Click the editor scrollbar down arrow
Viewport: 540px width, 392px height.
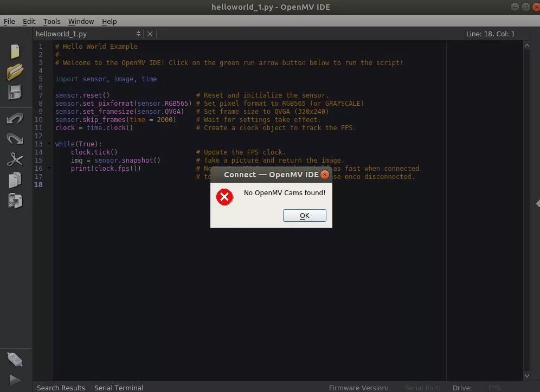(x=526, y=376)
